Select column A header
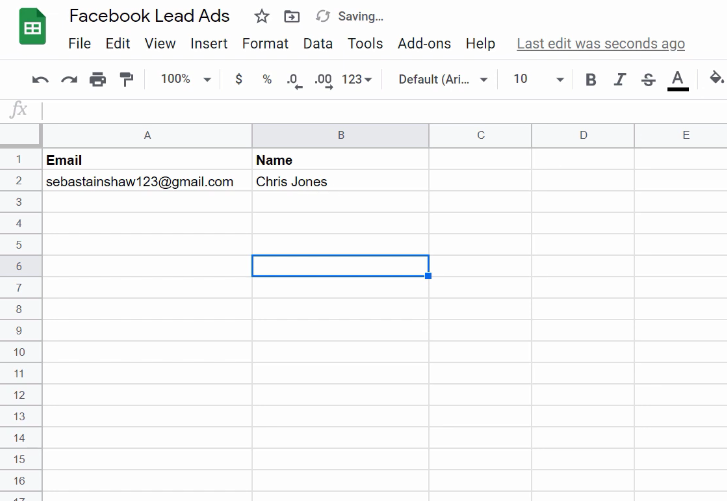 pos(147,135)
